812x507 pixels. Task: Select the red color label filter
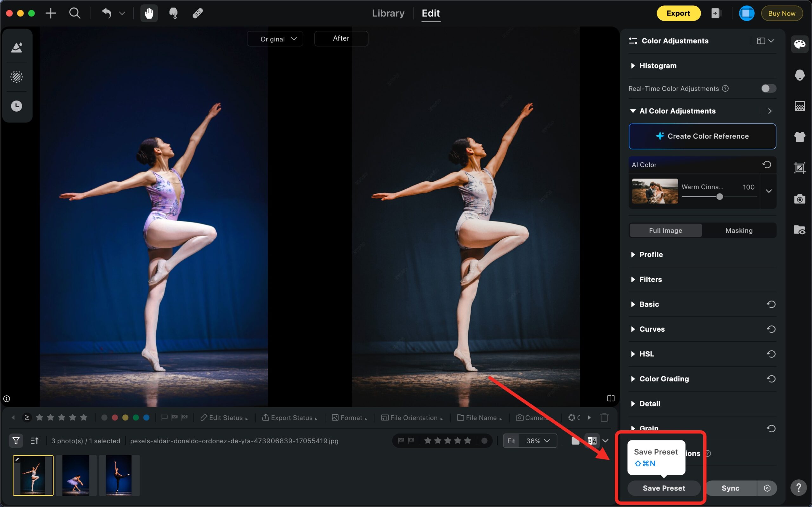coord(115,418)
